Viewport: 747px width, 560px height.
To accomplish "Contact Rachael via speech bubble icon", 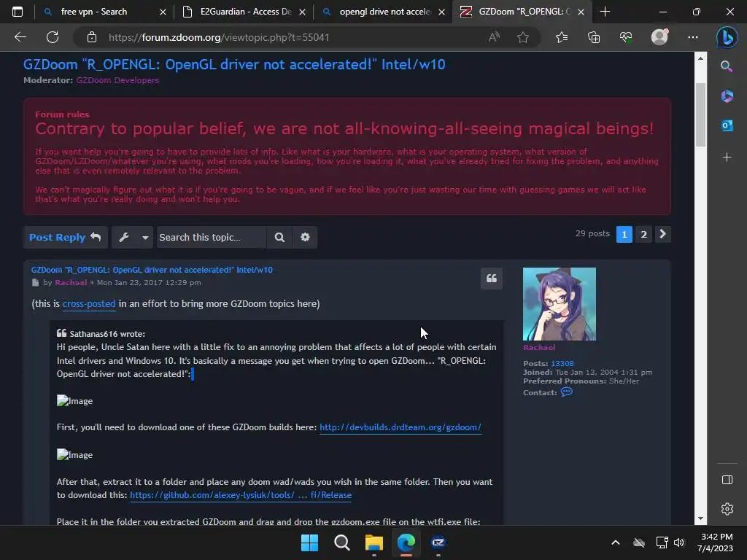I will coord(566,392).
